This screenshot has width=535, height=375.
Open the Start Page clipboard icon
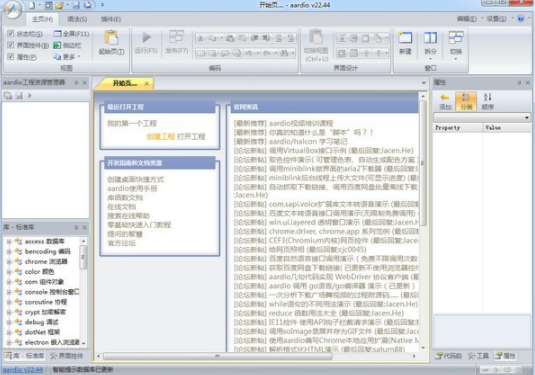(x=111, y=38)
